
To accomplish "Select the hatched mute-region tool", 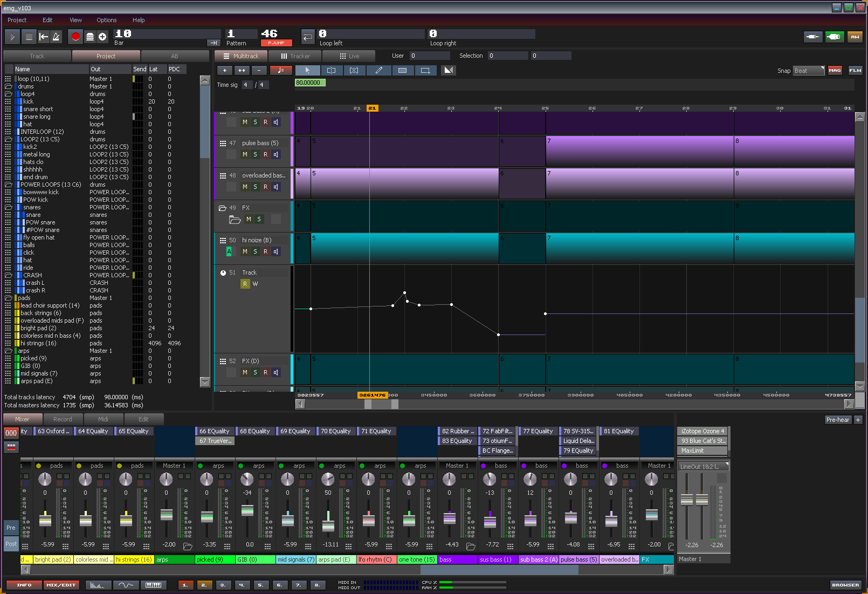I will pos(402,70).
